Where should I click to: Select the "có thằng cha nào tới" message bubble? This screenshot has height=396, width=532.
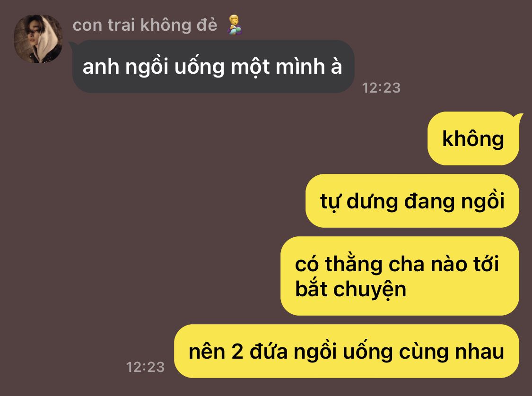(400, 276)
